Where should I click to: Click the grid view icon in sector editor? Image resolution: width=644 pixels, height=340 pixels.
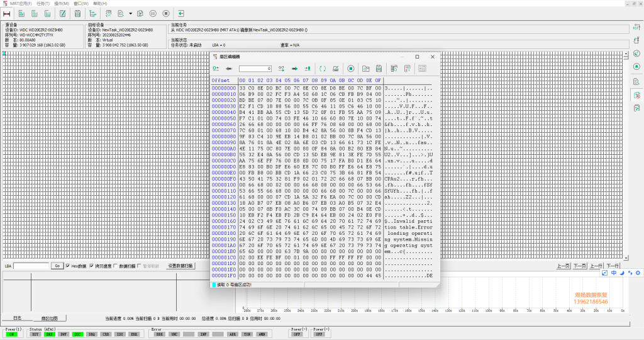422,69
